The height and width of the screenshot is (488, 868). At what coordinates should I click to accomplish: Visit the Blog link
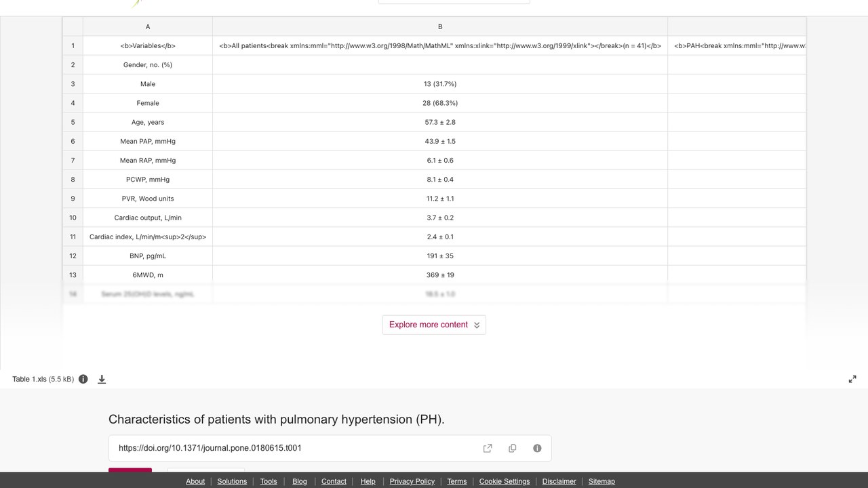pyautogui.click(x=300, y=481)
